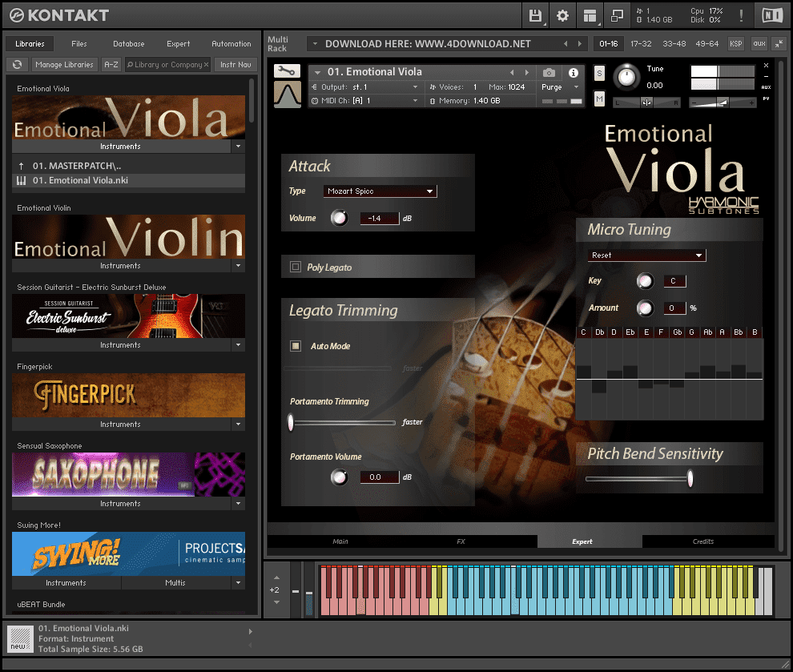Screen dimensions: 793x672
Task: Expand the Fingerpick Instruments dropdown arrow
Action: coord(238,425)
